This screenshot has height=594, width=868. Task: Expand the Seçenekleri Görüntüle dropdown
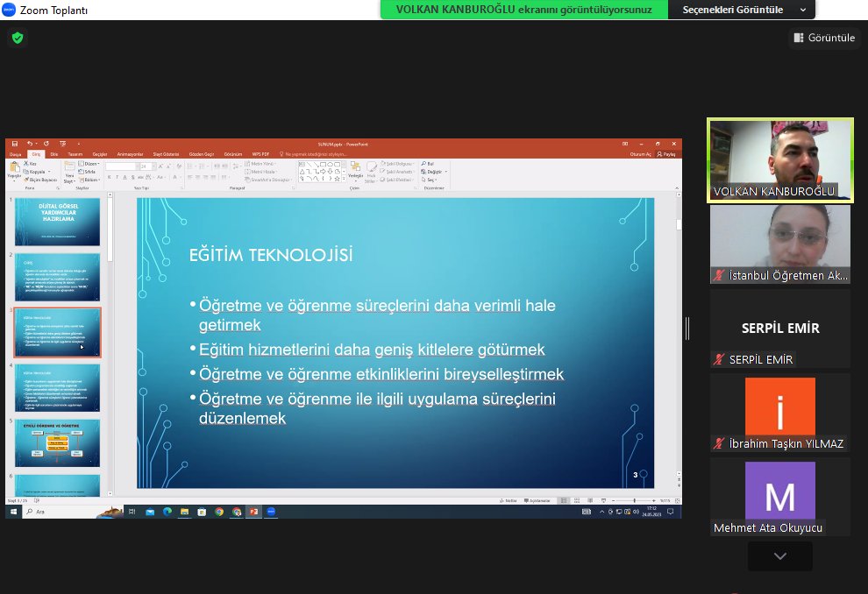click(x=742, y=10)
